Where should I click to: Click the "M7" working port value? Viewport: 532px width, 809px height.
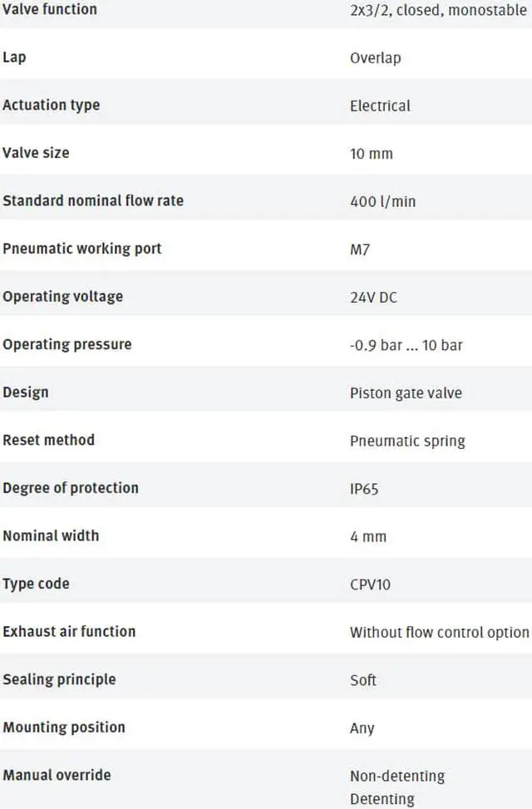[x=360, y=249]
